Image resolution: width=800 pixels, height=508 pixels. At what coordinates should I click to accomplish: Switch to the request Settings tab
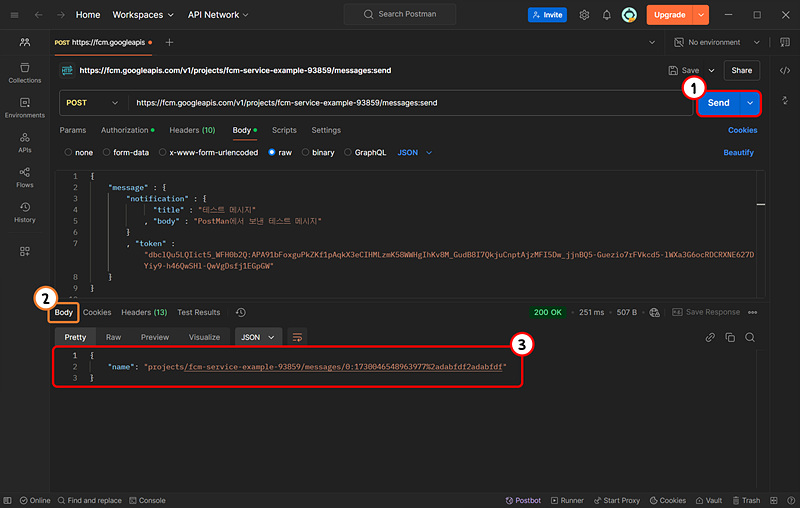click(x=326, y=130)
